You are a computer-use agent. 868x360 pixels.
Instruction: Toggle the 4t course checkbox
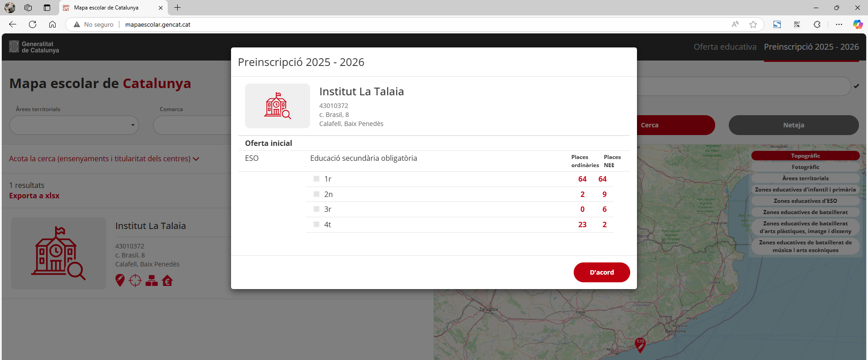point(316,224)
